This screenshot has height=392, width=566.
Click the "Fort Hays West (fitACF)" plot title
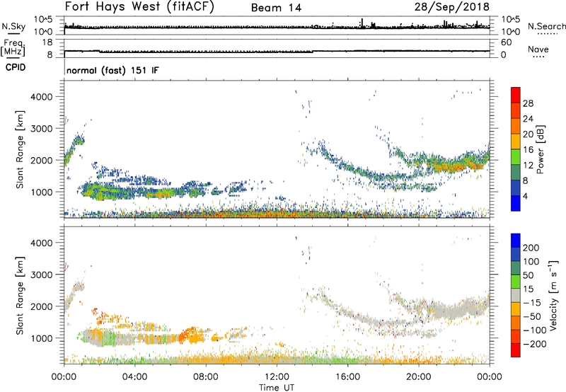pos(139,6)
